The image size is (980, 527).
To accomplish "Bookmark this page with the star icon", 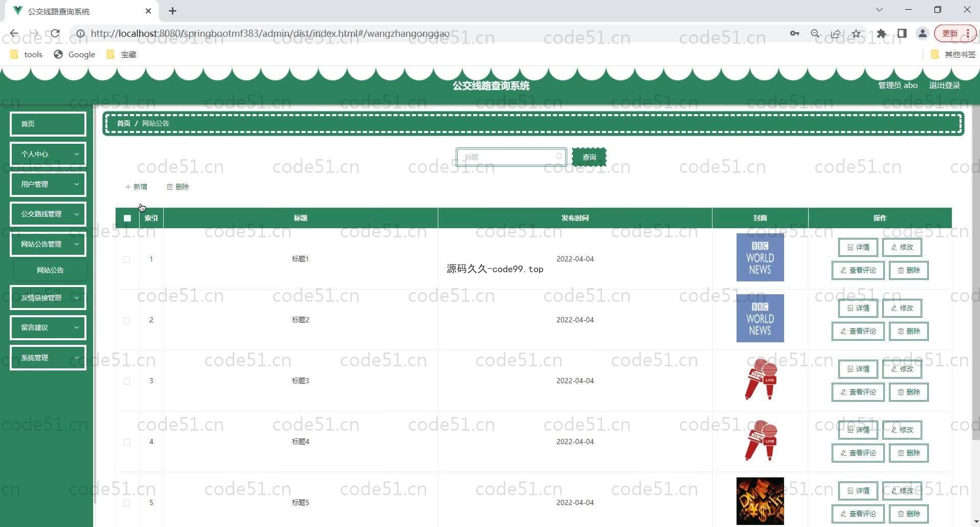I will point(856,33).
